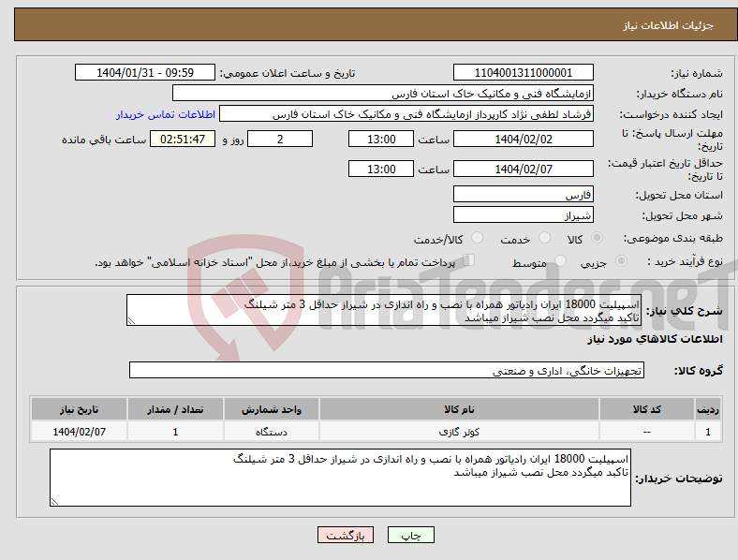Open the buyer contact info link اطلاعات تماس خریدار
The image size is (738, 560).
[x=166, y=114]
